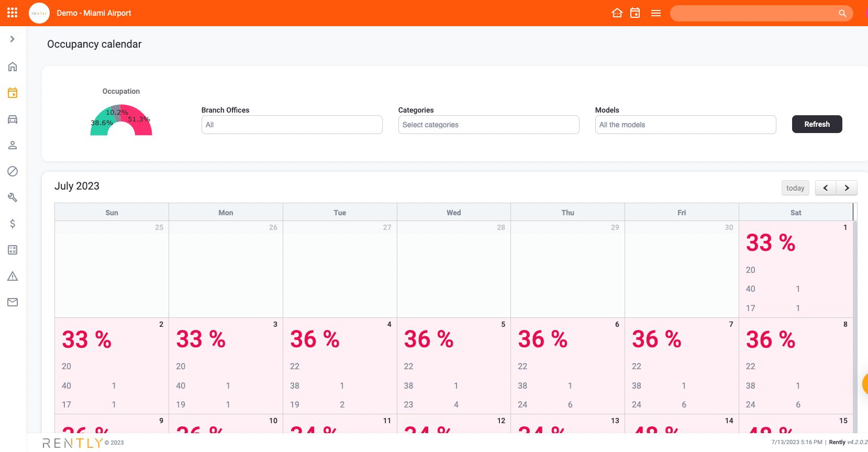Click the Occupancy calendar page heading
This screenshot has height=452, width=868.
tap(94, 44)
